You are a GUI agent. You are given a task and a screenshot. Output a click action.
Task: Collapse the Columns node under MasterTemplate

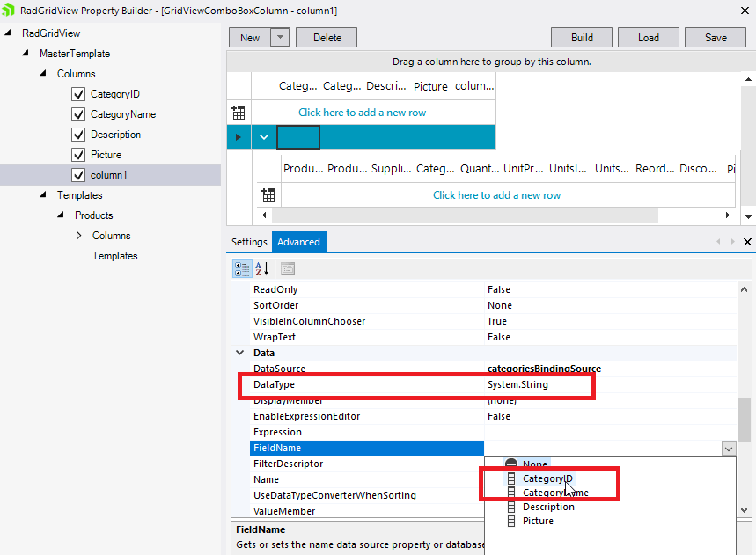coord(43,73)
